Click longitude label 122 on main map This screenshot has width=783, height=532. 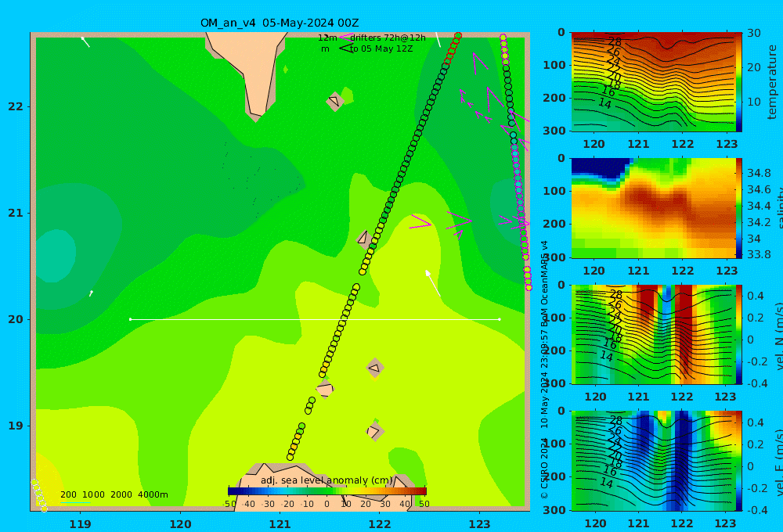coord(380,524)
